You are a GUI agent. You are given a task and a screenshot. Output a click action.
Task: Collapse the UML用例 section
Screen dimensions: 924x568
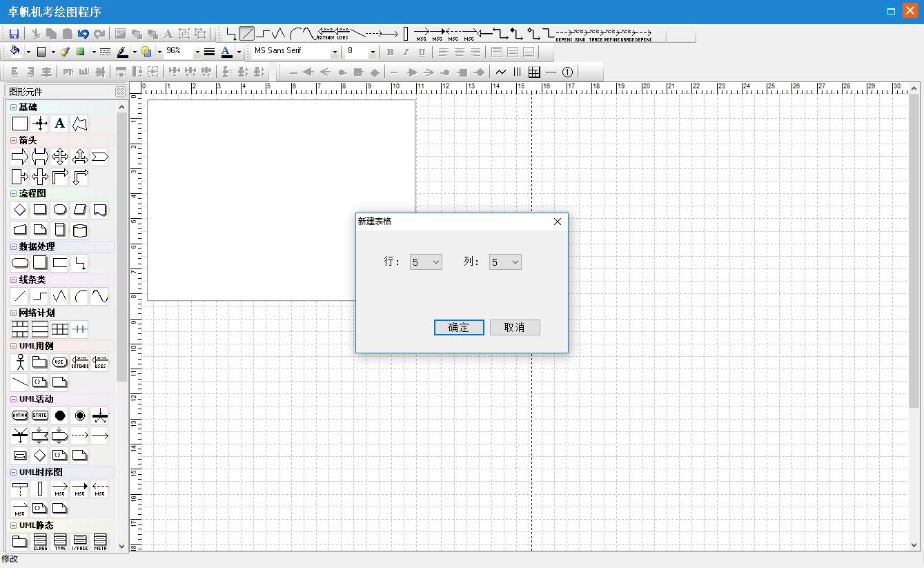(14, 346)
